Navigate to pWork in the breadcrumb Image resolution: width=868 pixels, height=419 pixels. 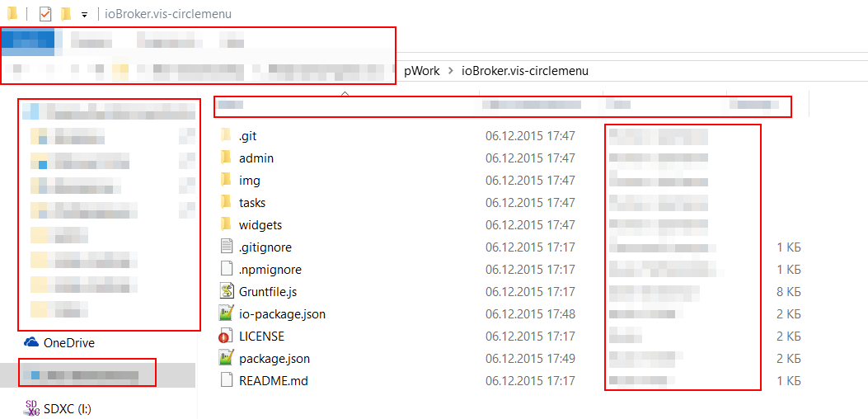pos(421,71)
